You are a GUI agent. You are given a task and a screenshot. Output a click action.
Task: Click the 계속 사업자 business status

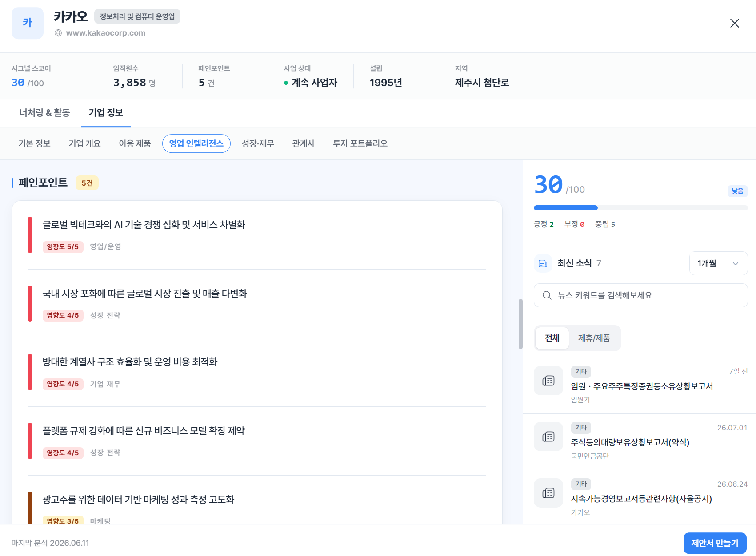[x=311, y=83]
